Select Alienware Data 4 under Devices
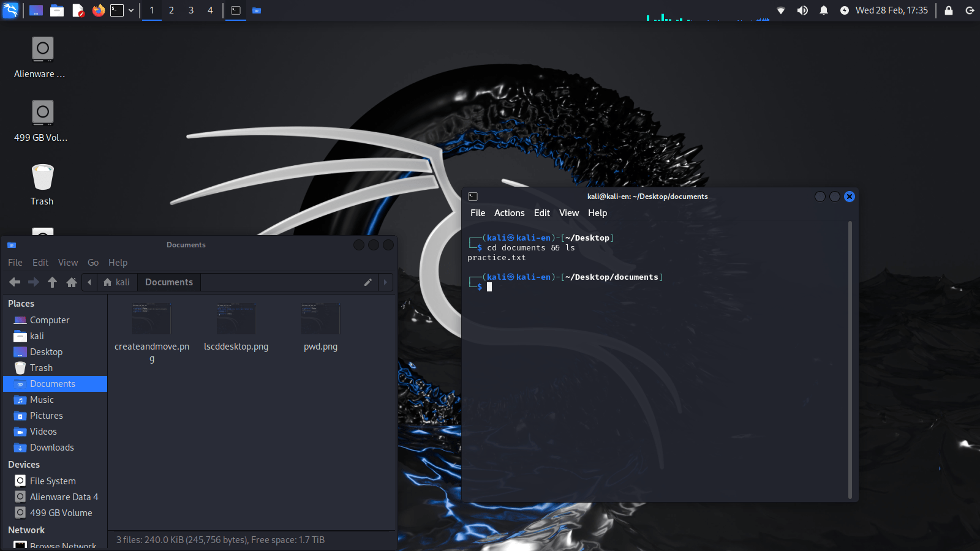The width and height of the screenshot is (980, 551). click(x=55, y=497)
